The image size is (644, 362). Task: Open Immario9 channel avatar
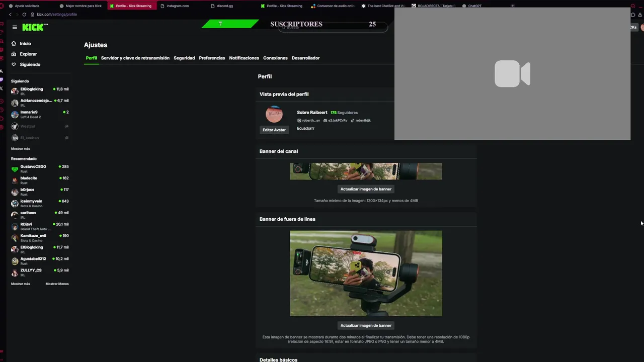tap(15, 114)
